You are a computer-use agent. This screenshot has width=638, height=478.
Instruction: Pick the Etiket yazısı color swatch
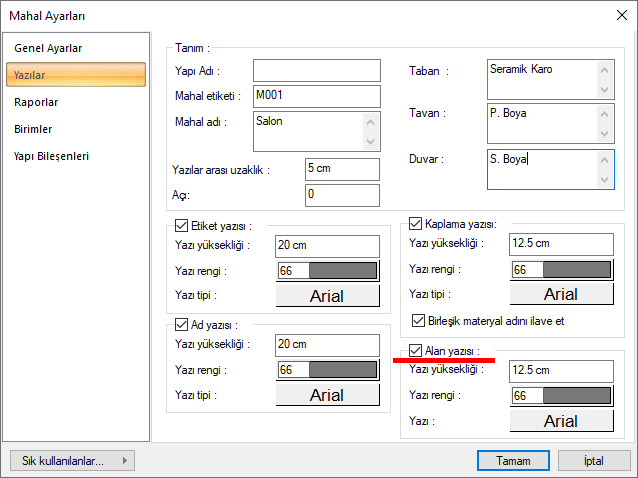click(329, 271)
